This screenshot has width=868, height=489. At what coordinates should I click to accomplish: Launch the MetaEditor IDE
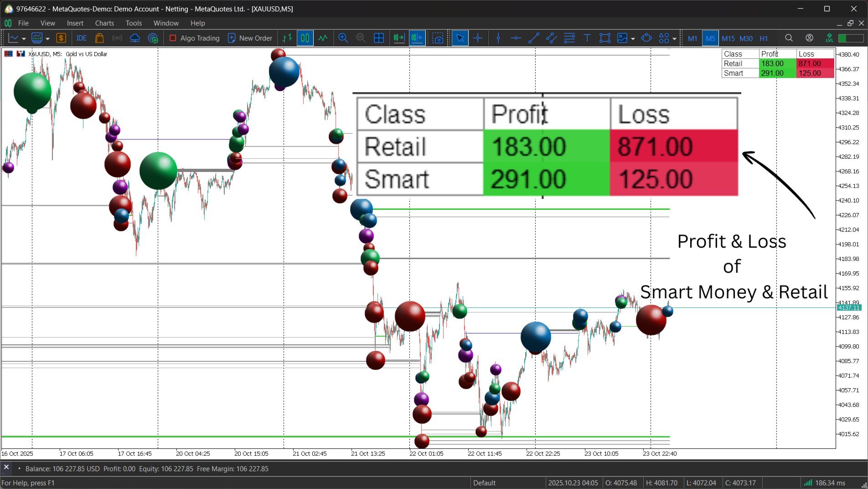82,38
